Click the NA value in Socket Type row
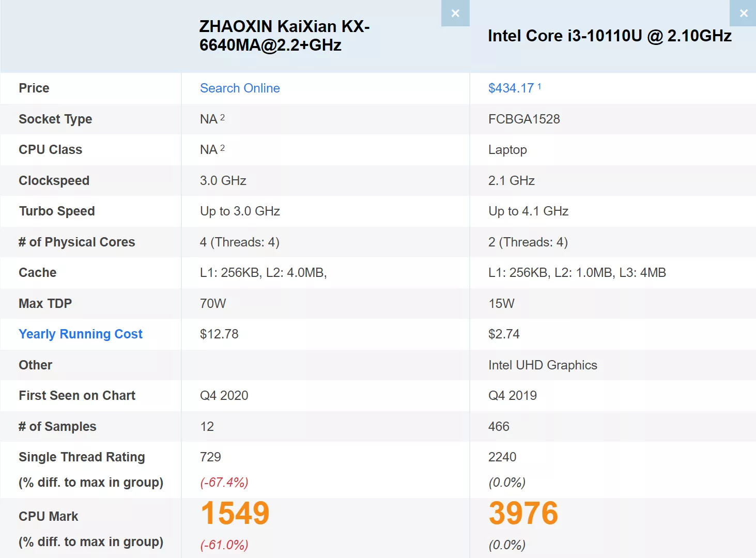This screenshot has height=558, width=756. click(209, 119)
